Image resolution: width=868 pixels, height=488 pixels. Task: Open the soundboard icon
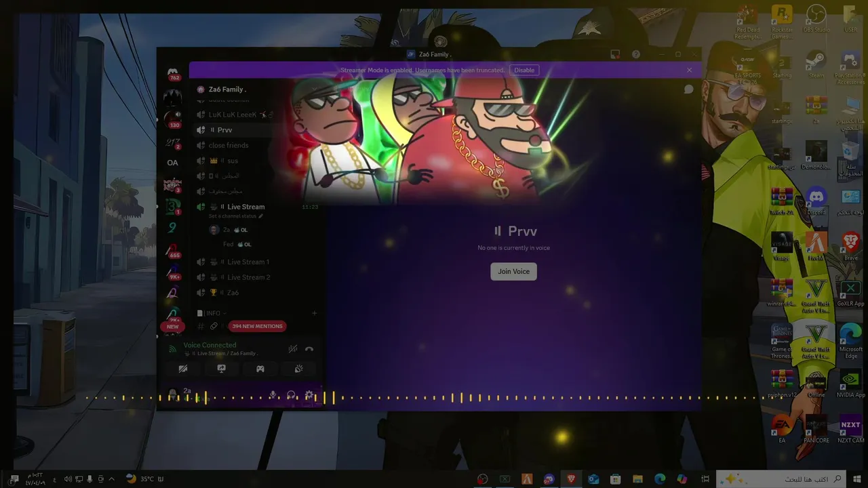point(298,369)
